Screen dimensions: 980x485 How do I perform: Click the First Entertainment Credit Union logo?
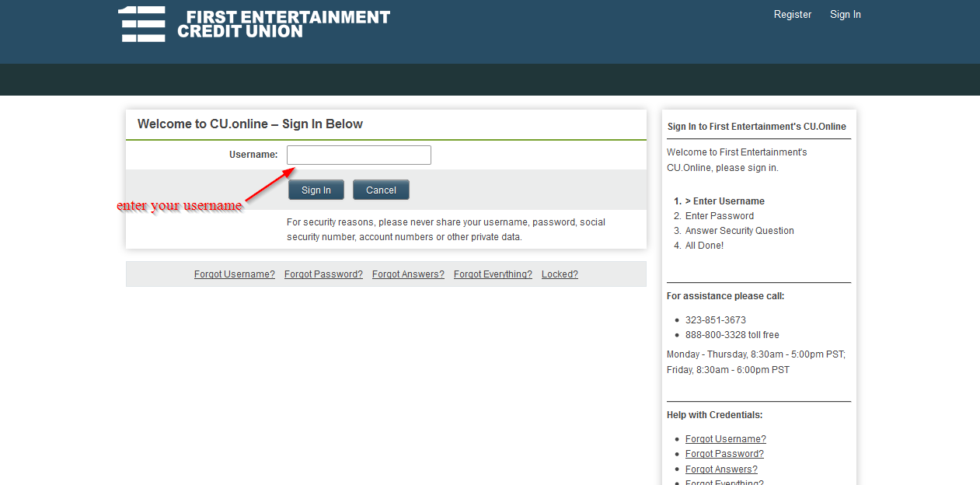pyautogui.click(x=254, y=24)
